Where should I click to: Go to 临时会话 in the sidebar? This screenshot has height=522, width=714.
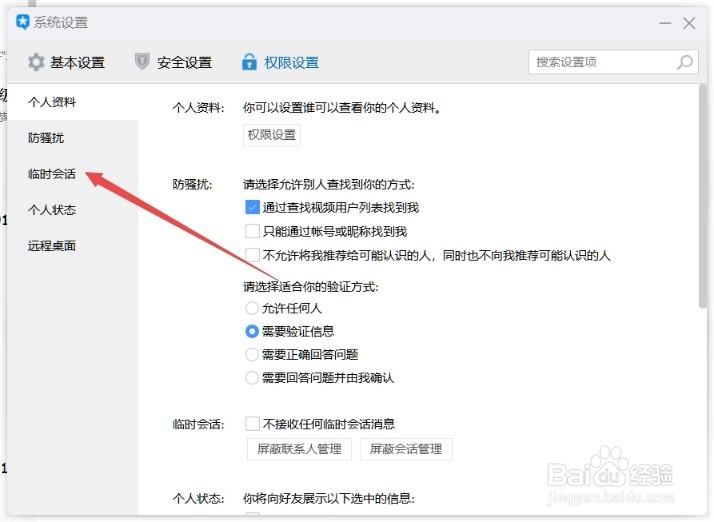click(x=72, y=174)
